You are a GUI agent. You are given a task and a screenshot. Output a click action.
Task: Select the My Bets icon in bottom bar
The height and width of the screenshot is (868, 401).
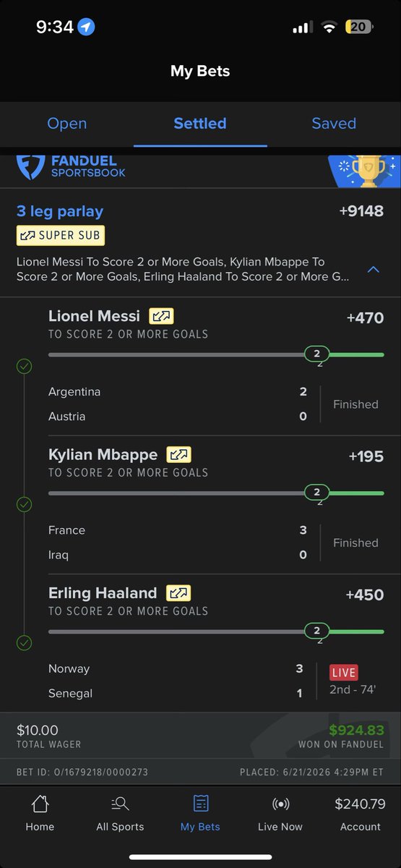pos(201,804)
